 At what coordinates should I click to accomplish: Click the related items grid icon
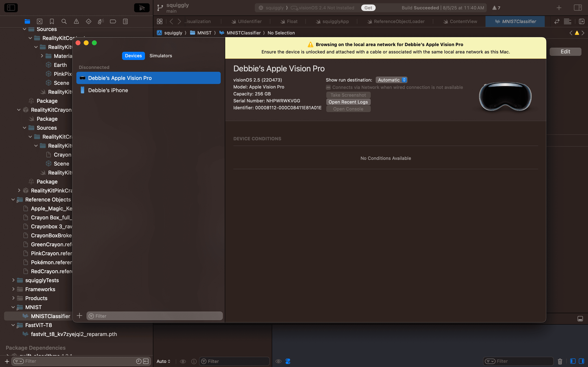(x=160, y=21)
